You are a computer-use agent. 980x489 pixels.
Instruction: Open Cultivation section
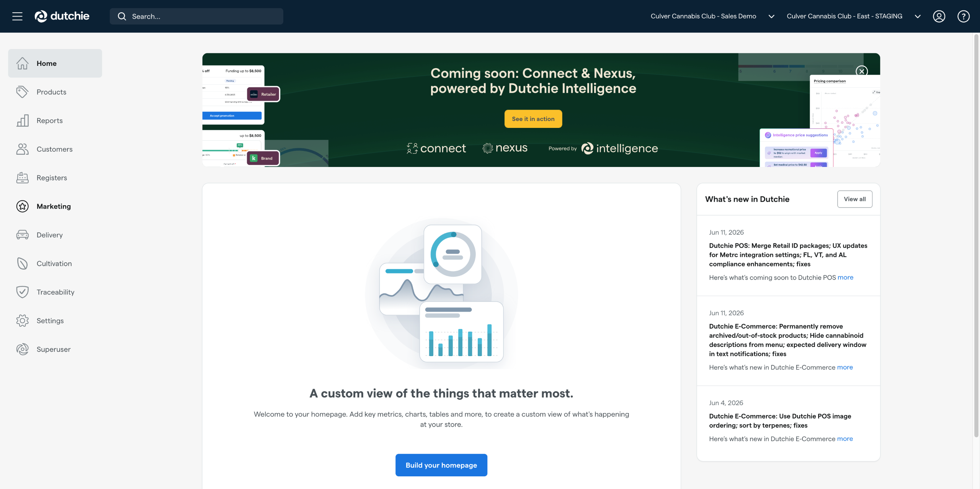[55, 263]
